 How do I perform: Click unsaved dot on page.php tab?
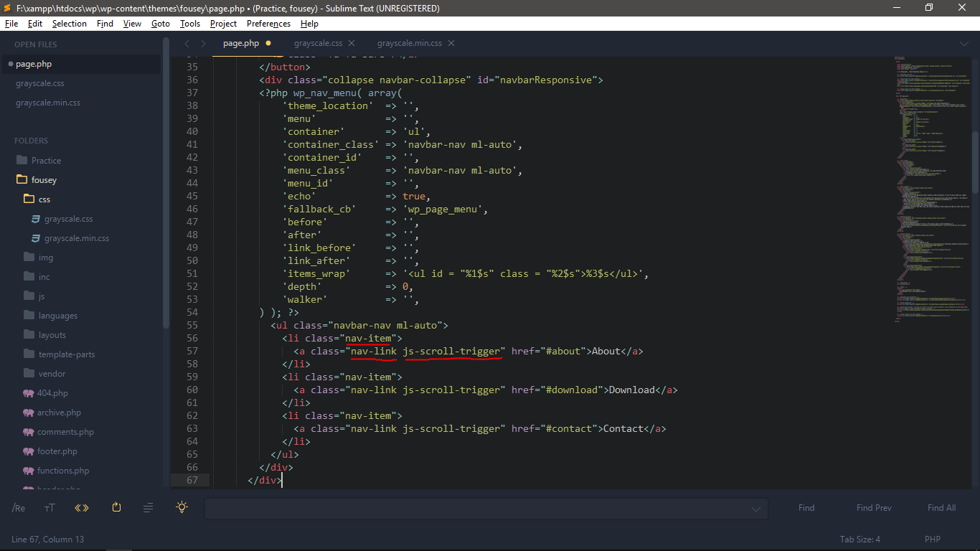[x=268, y=44]
